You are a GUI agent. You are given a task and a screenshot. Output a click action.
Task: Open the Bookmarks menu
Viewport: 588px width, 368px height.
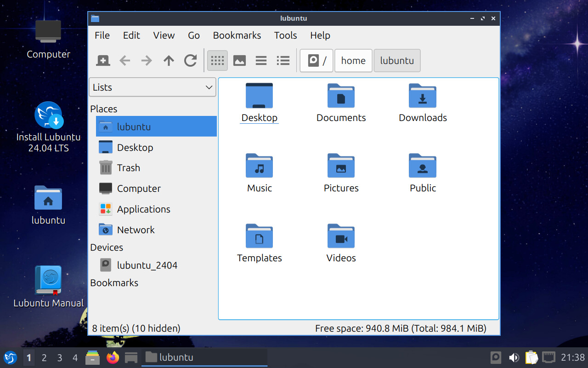[237, 35]
